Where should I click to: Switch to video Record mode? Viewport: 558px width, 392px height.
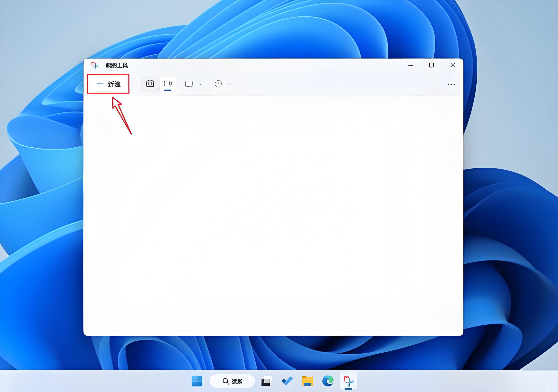[168, 84]
